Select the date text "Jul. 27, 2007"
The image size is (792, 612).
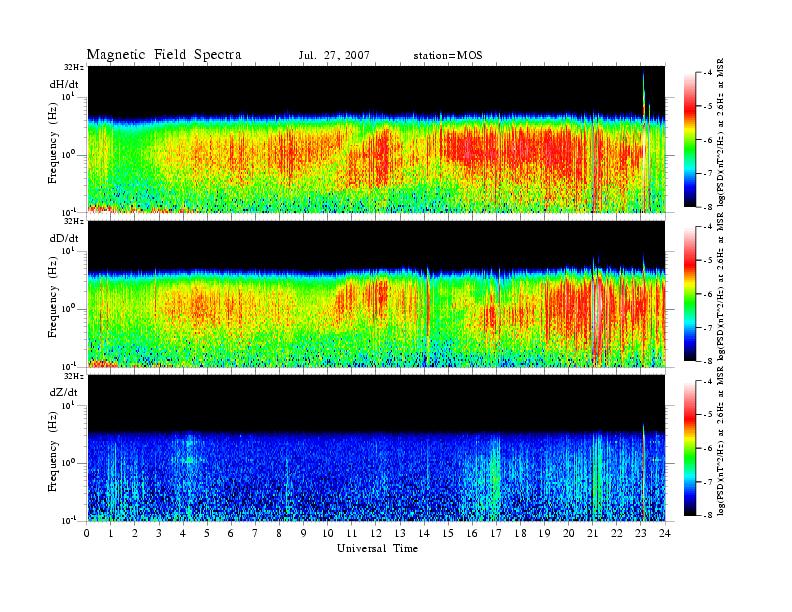pos(334,55)
